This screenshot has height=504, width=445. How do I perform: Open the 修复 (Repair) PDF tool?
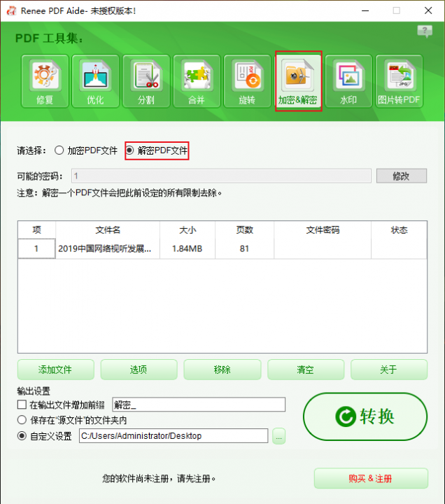45,81
